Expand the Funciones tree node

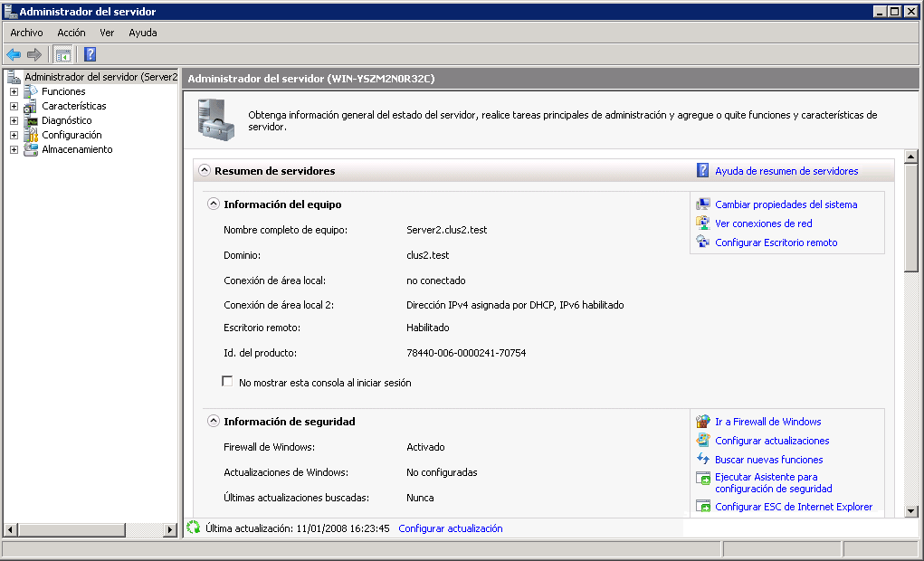point(14,92)
